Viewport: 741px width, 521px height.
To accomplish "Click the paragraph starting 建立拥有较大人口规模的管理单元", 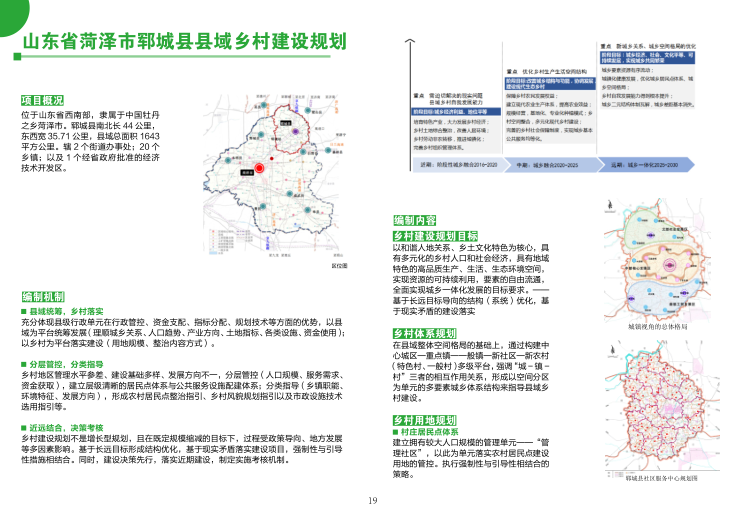I will pyautogui.click(x=471, y=458).
